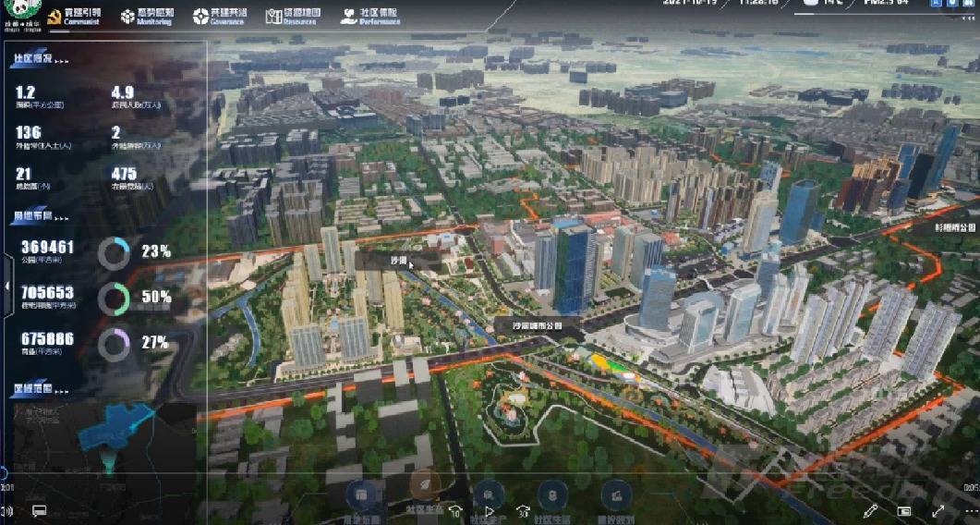Click the Governance navigation icon
Viewport: 980px width, 525px height.
coord(201,17)
